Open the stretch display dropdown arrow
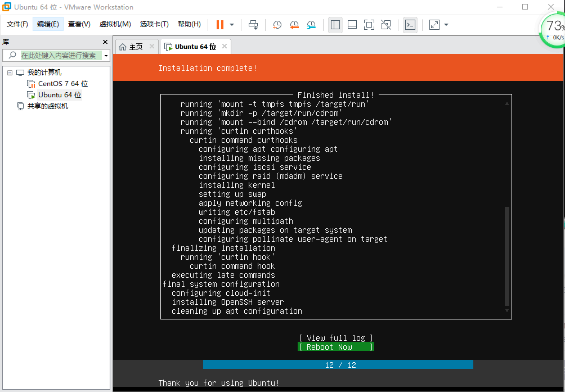565x392 pixels. 446,25
